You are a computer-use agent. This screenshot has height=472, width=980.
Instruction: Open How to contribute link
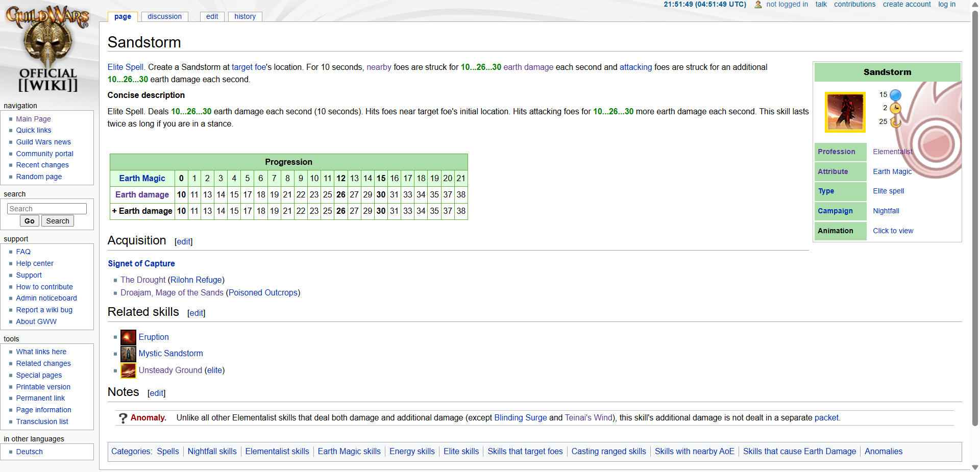(44, 287)
